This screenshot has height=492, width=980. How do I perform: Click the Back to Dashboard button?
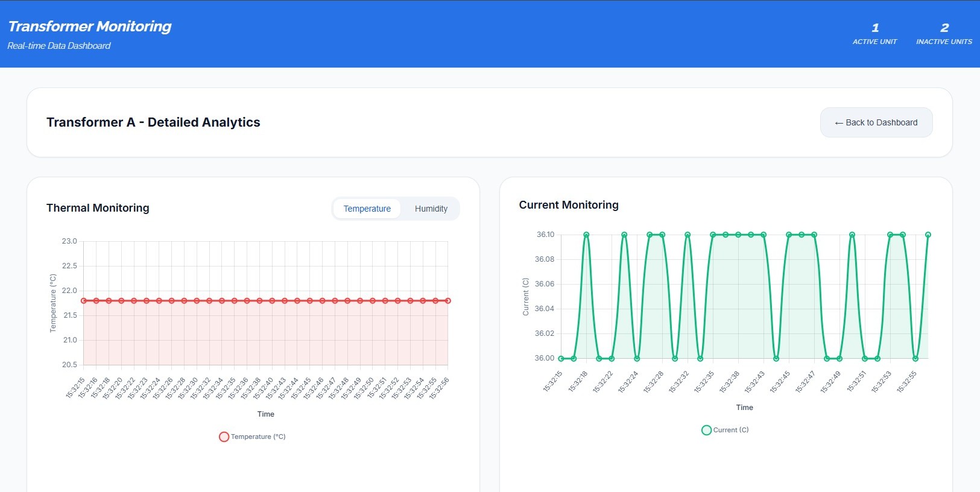coord(876,122)
